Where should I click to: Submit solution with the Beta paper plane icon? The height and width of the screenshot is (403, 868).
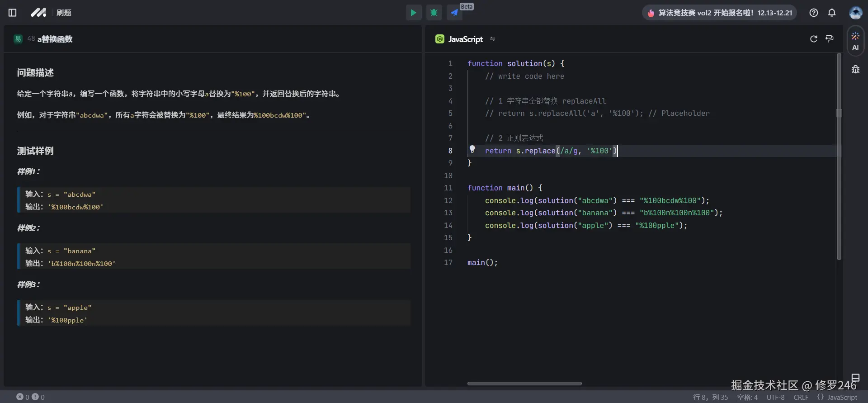pyautogui.click(x=454, y=13)
